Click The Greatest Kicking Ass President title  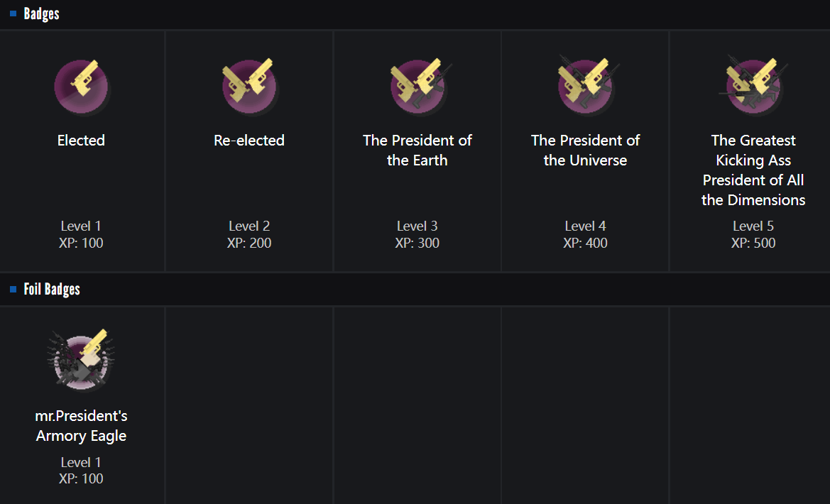pyautogui.click(x=753, y=170)
